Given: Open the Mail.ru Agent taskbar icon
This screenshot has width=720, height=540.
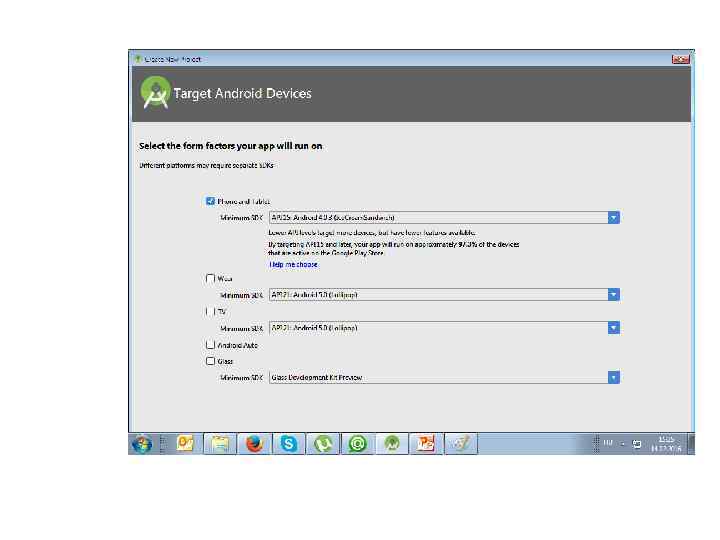Looking at the screenshot, I should 358,444.
